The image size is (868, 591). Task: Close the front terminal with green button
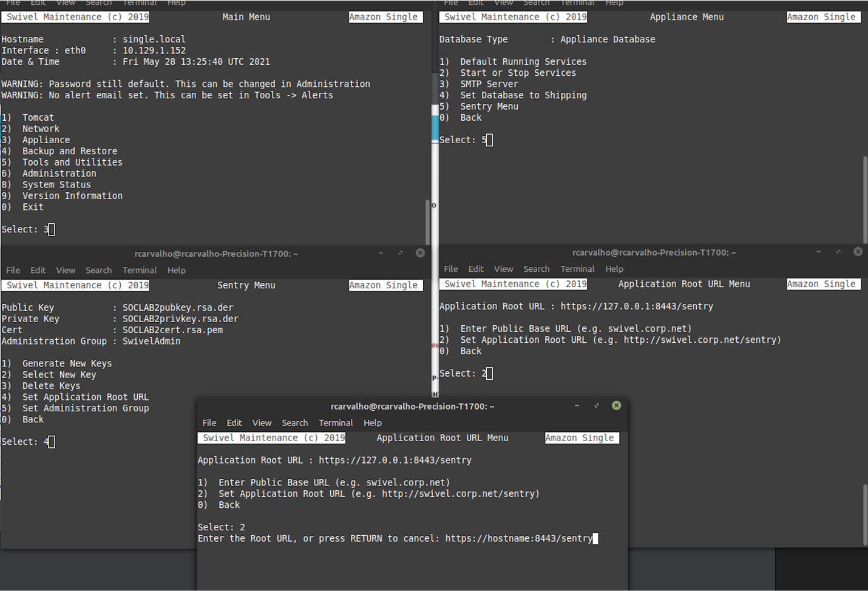(616, 405)
